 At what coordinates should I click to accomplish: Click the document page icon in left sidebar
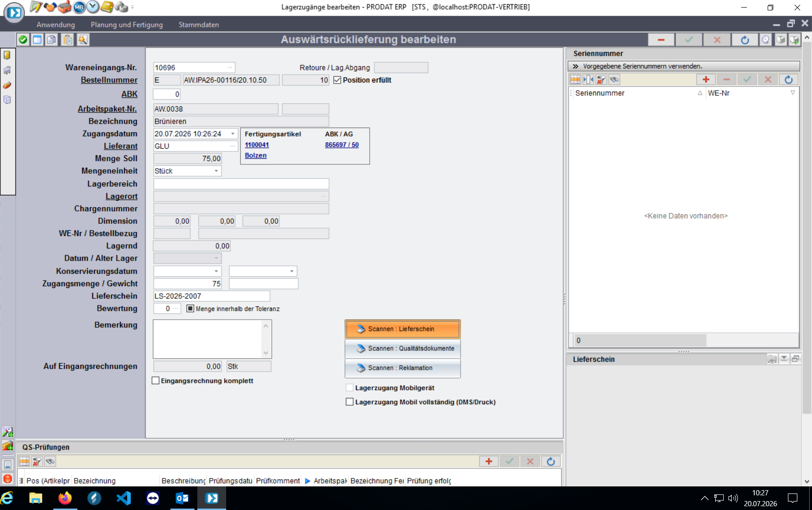8,465
